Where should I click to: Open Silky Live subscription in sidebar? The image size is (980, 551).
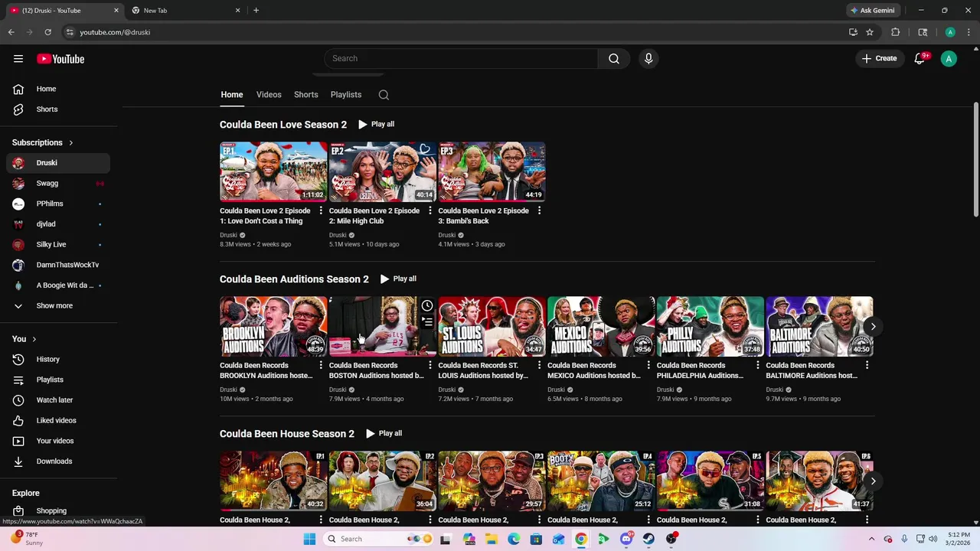[58, 244]
